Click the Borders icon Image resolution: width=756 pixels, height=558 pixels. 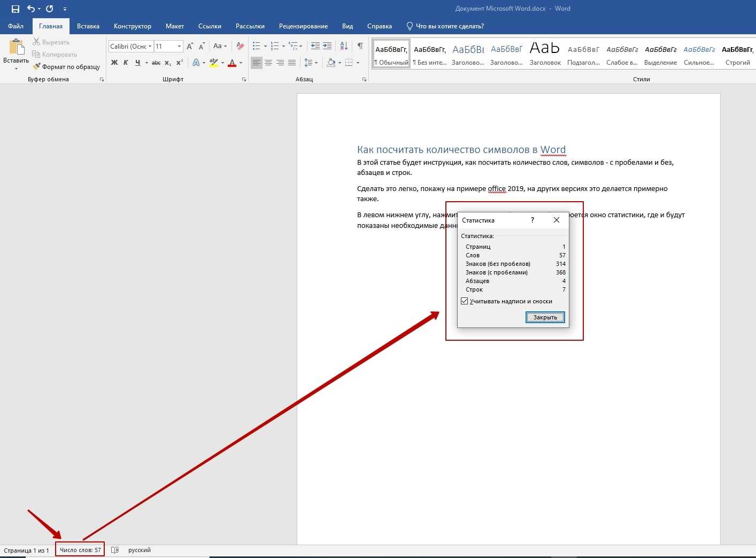349,63
